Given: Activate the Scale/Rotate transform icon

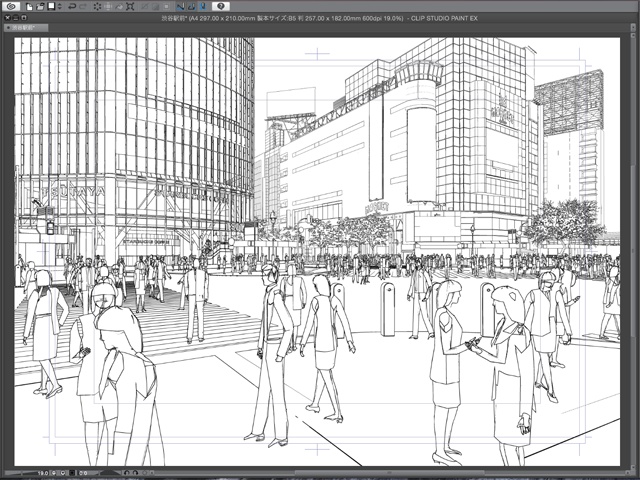Looking at the screenshot, I should pyautogui.click(x=130, y=6).
